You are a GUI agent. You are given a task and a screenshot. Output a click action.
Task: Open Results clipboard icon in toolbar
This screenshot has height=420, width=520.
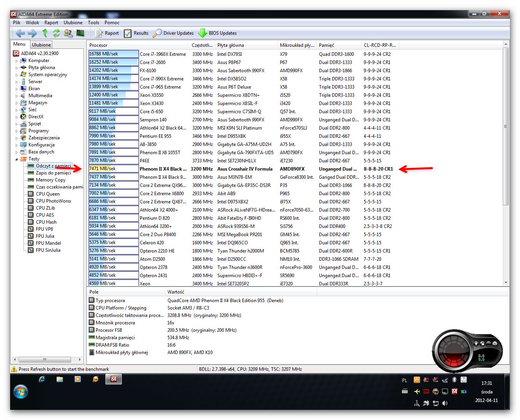click(x=136, y=33)
